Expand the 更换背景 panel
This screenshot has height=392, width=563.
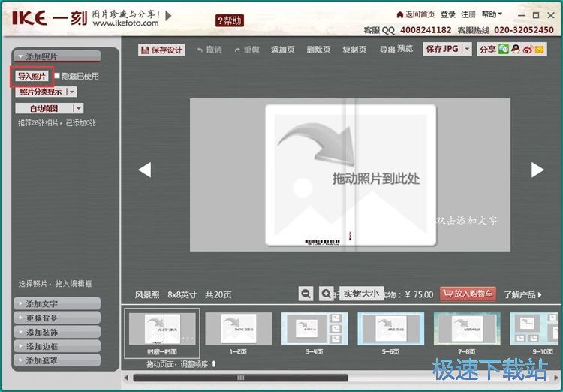(x=57, y=318)
